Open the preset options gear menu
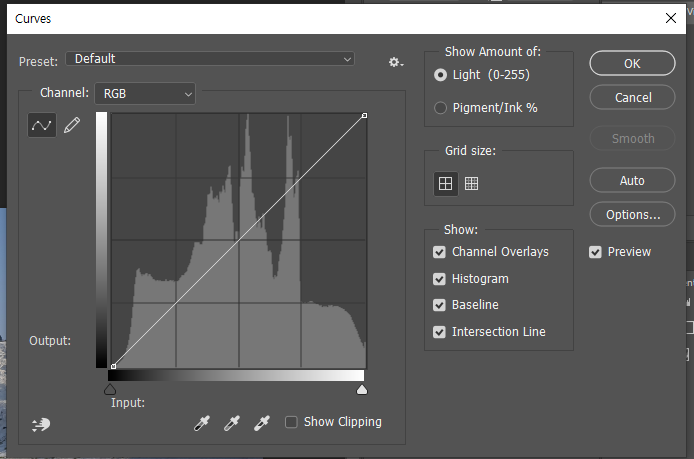Viewport: 694px width, 459px height. tap(396, 62)
